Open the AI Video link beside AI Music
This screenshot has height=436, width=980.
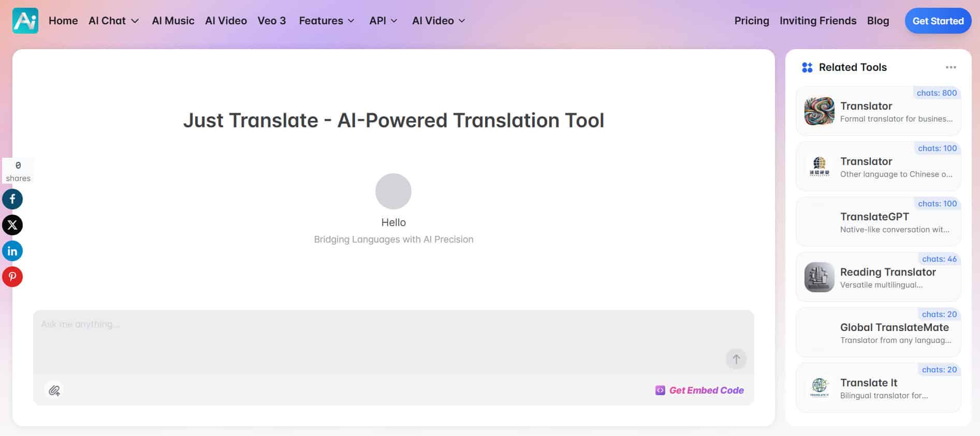pos(226,21)
